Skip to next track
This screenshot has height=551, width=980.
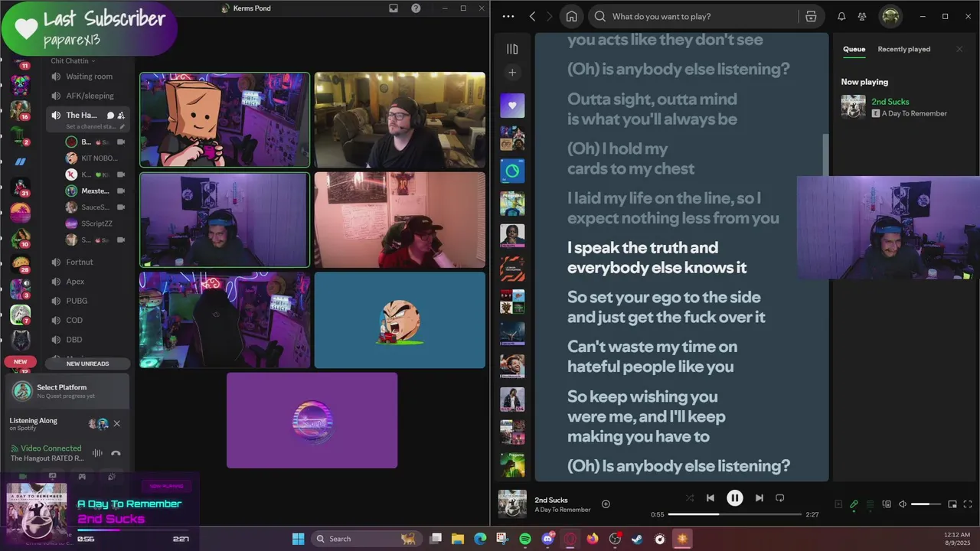coord(759,497)
